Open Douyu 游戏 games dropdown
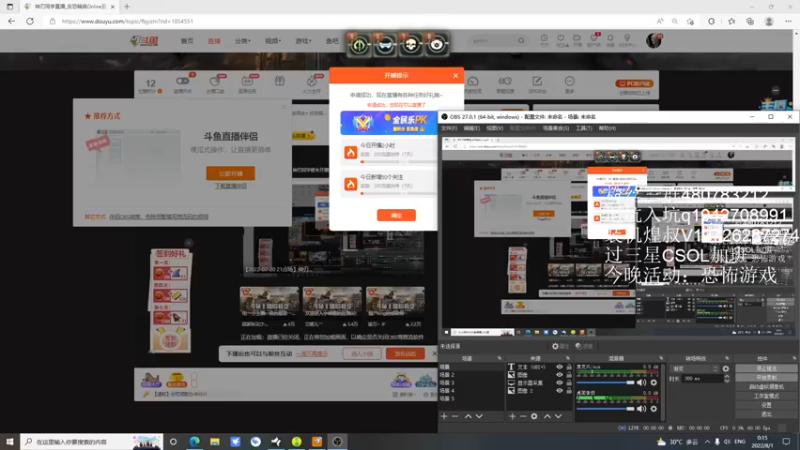This screenshot has width=800, height=450. 303,41
